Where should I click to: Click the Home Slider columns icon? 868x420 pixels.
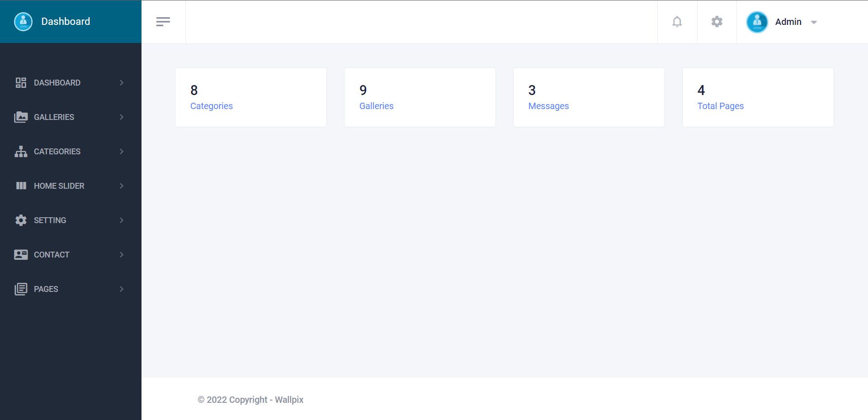coord(21,186)
